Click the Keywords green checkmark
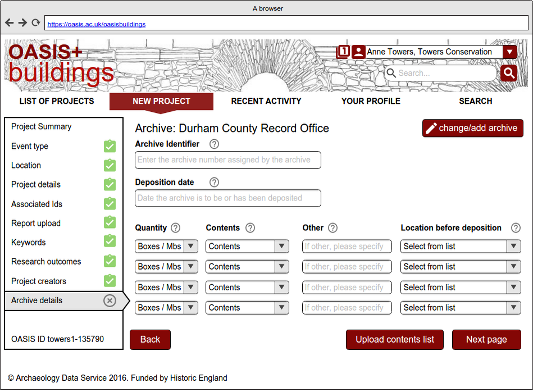The width and height of the screenshot is (533, 392). (110, 241)
